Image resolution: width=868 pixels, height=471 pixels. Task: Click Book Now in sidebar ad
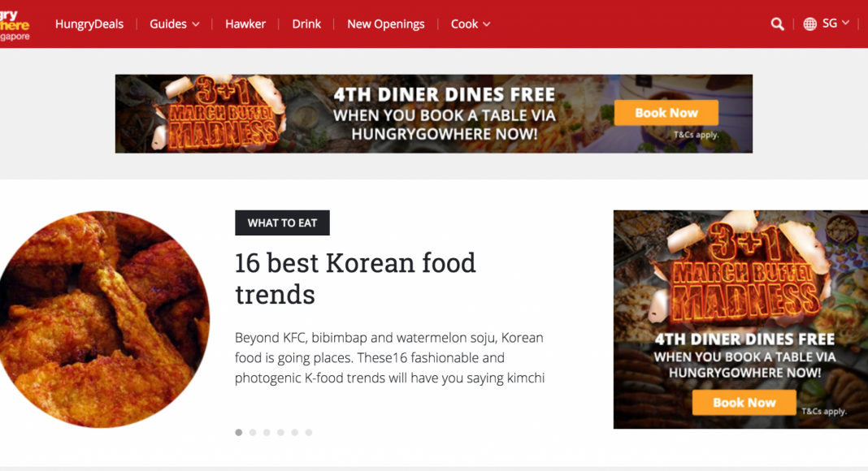point(744,403)
